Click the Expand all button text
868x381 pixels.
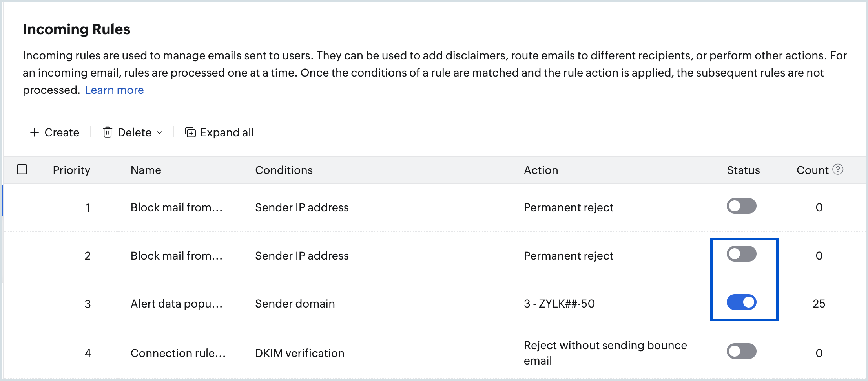[x=227, y=132]
